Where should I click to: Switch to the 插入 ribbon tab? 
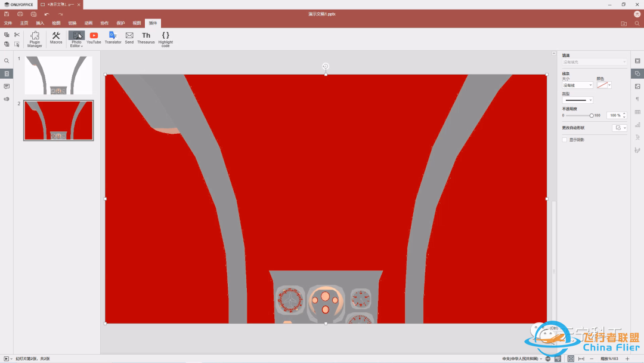pyautogui.click(x=40, y=23)
